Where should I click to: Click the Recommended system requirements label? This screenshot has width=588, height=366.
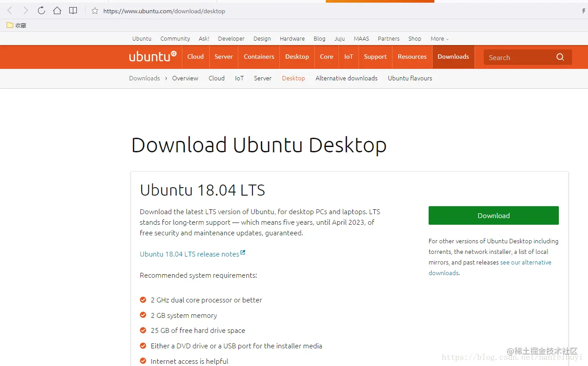coord(198,275)
